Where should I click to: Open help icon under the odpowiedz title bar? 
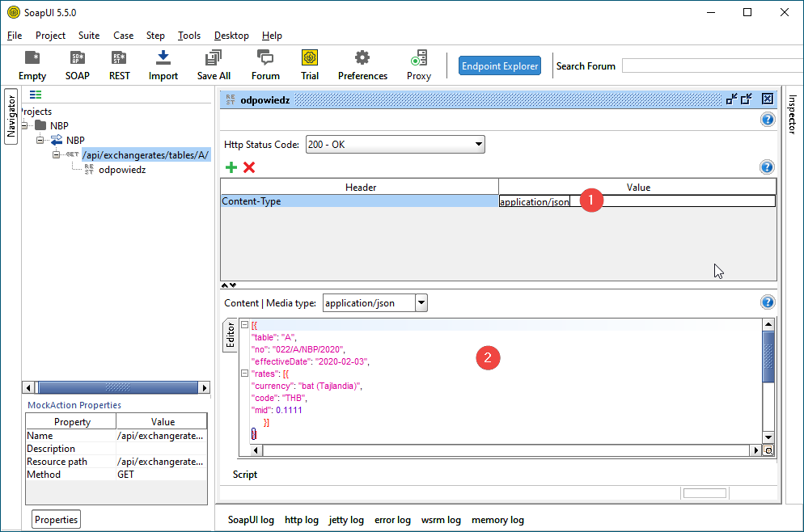tap(768, 120)
